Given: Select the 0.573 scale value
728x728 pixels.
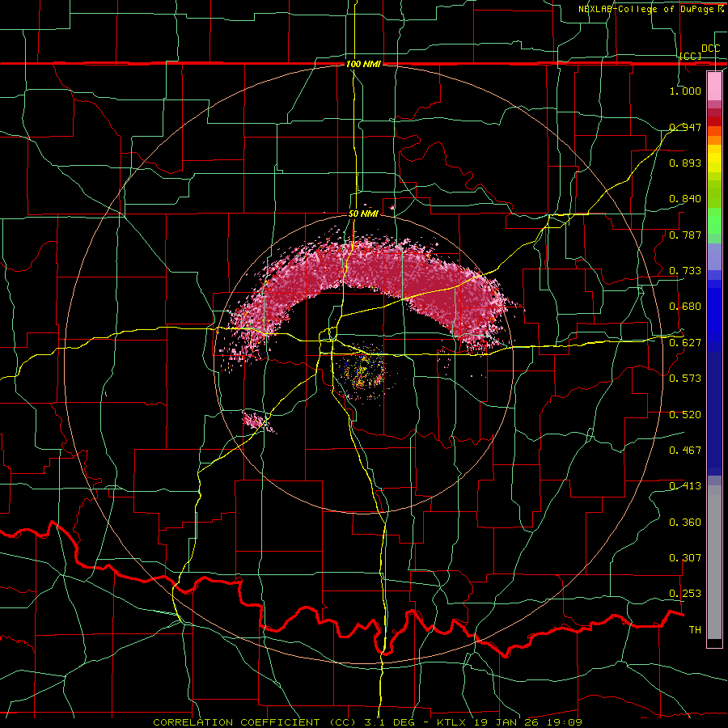Looking at the screenshot, I should pos(685,379).
